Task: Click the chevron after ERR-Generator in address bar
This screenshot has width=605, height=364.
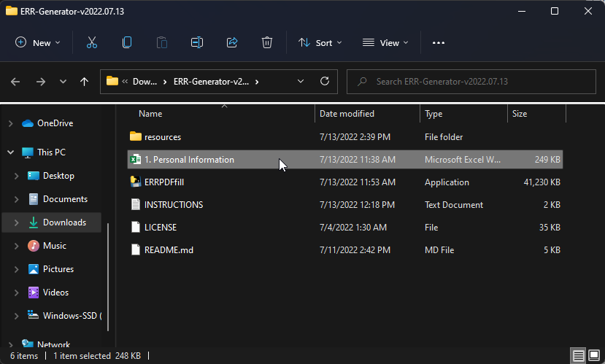Action: click(x=257, y=82)
